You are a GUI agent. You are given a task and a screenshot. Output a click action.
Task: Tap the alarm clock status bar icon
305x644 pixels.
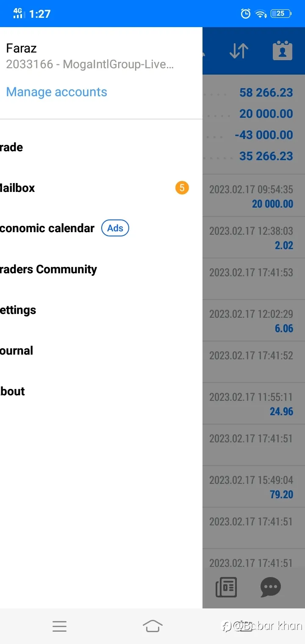pyautogui.click(x=246, y=14)
